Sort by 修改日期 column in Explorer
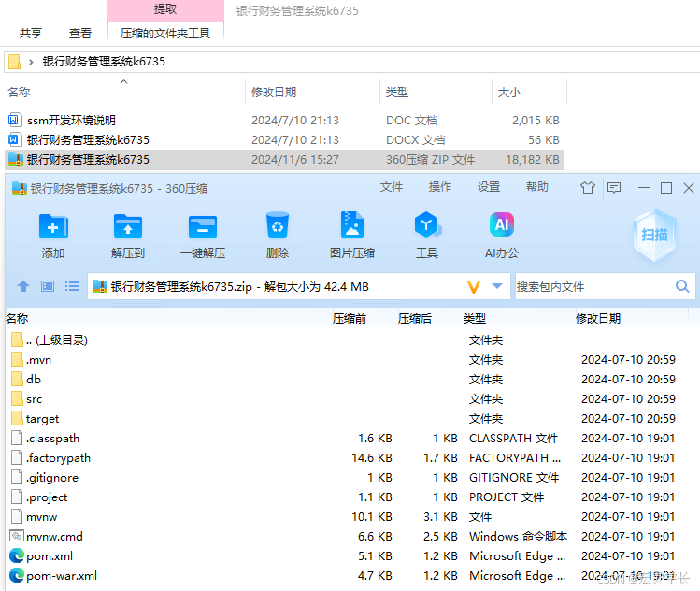The width and height of the screenshot is (700, 591). click(x=274, y=92)
